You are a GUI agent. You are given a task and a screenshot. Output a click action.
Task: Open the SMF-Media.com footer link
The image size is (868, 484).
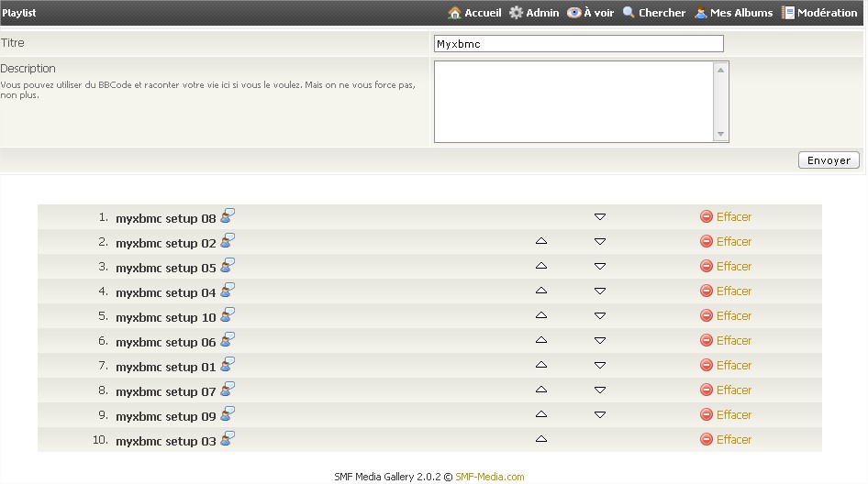489,477
